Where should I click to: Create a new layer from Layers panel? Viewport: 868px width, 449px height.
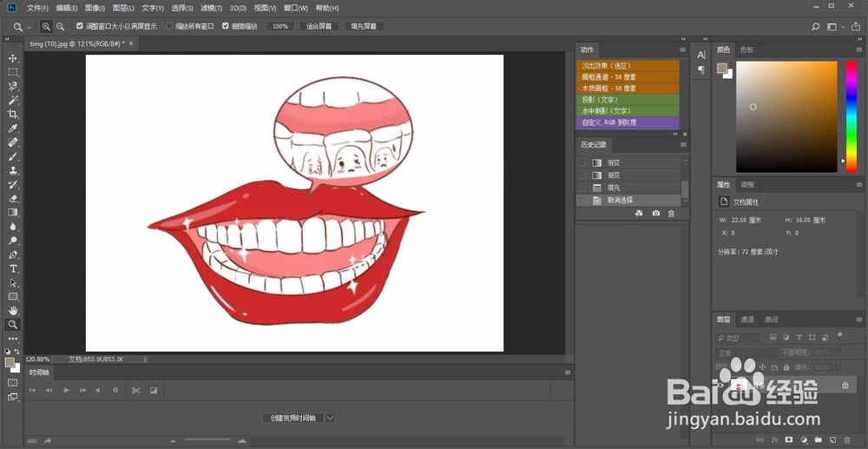832,439
